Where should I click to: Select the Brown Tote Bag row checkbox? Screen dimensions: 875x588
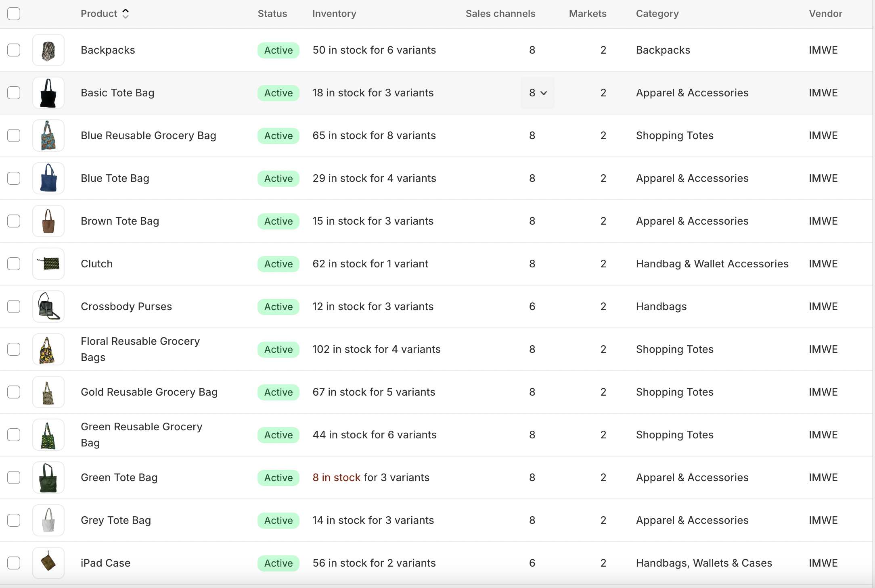[14, 221]
